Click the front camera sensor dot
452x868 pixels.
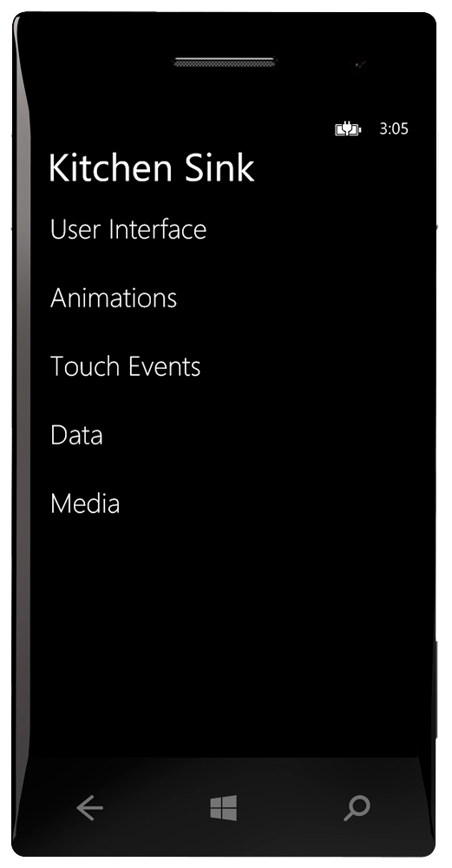tap(360, 65)
